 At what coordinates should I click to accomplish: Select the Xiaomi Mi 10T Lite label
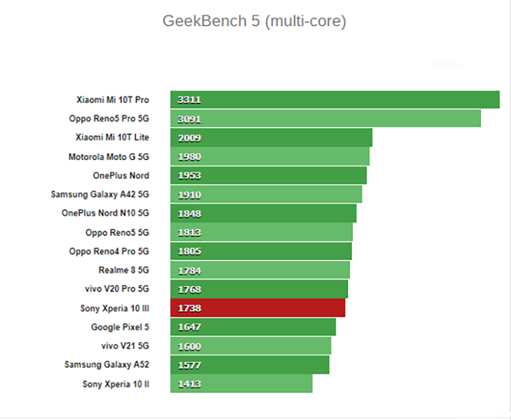(112, 137)
